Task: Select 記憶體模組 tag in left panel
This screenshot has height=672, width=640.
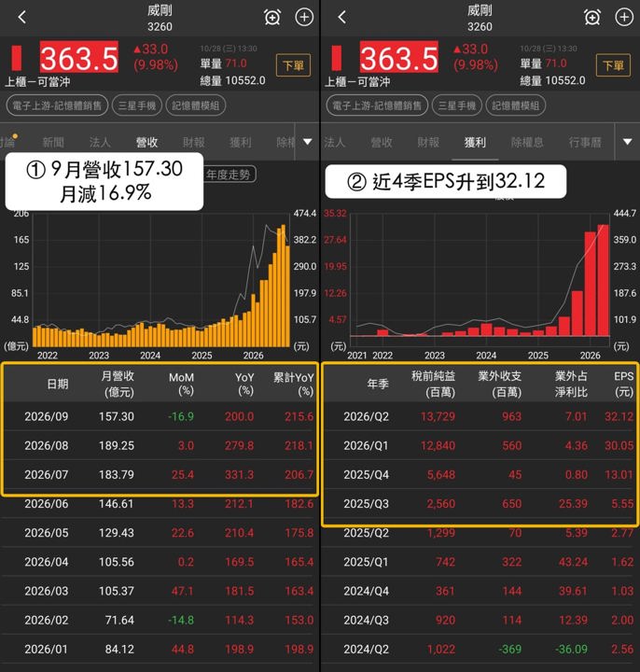Action: [195, 105]
